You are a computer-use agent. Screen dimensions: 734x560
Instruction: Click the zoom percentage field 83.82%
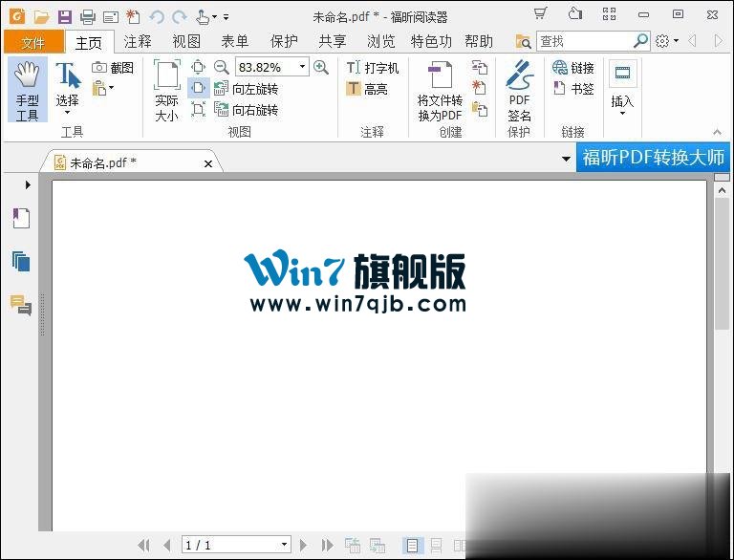(x=266, y=68)
